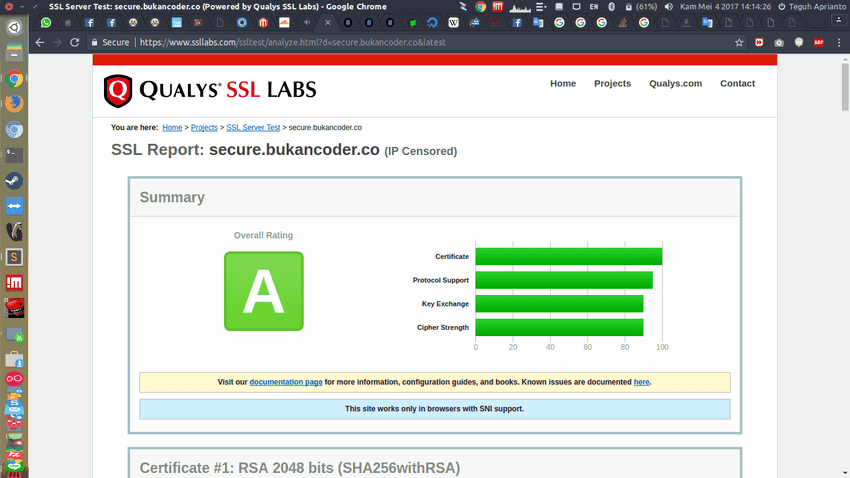This screenshot has height=478, width=850.
Task: Reload the page in Chrome
Action: [x=74, y=43]
